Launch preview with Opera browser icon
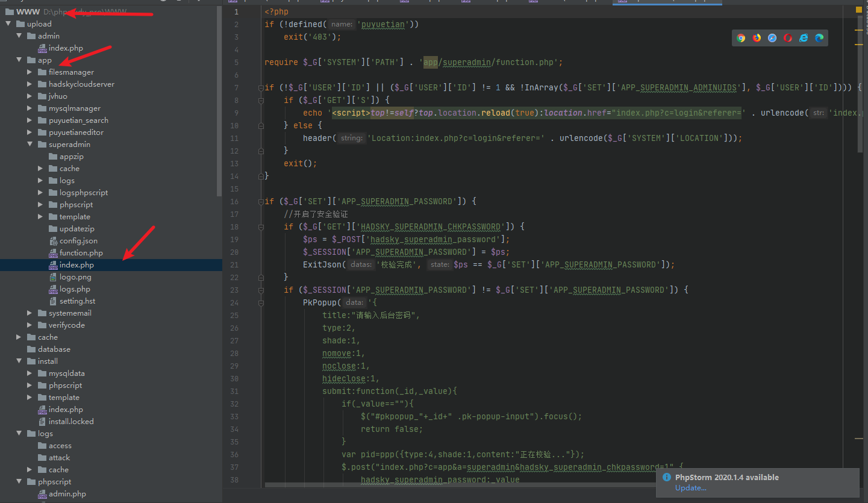868x503 pixels. (x=788, y=38)
